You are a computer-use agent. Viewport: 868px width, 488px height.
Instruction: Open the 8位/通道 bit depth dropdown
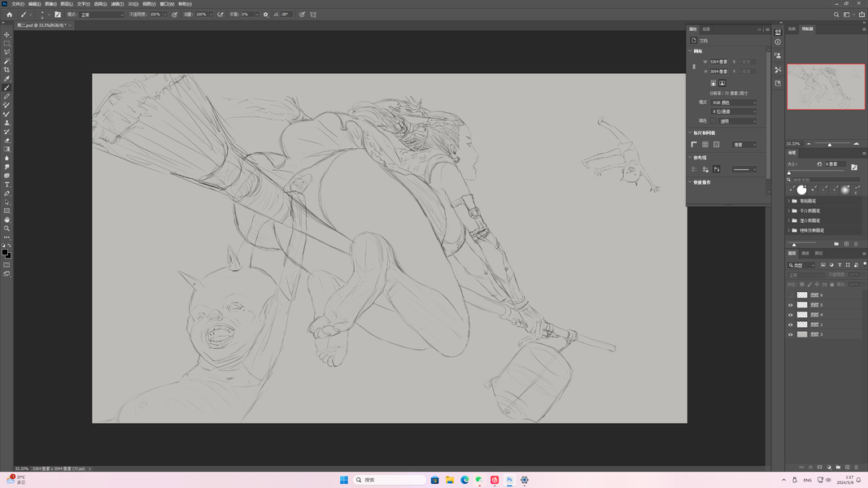point(734,111)
